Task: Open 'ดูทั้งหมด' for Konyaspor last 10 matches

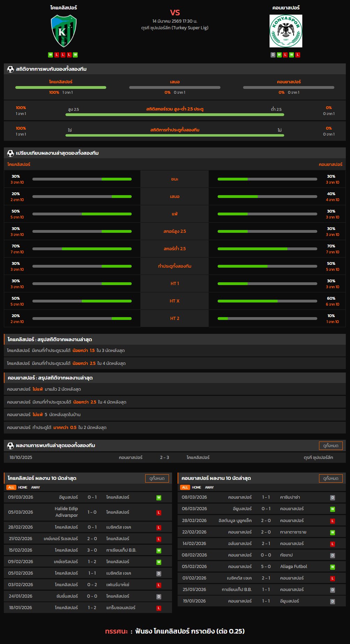Action: pyautogui.click(x=330, y=478)
